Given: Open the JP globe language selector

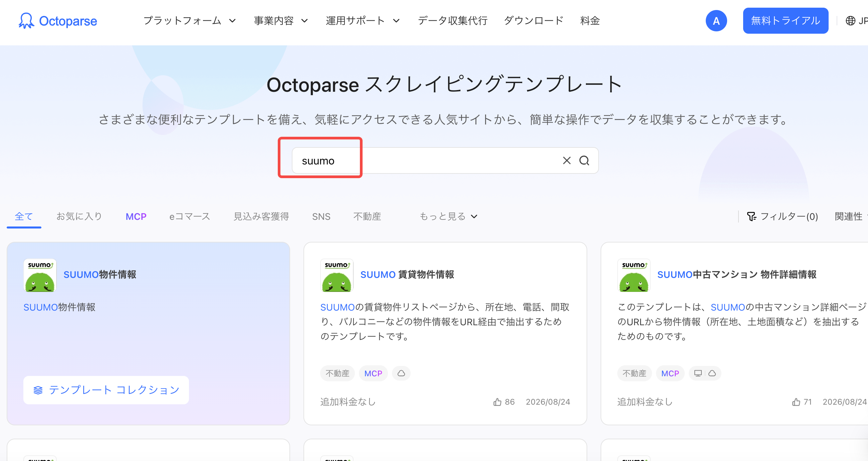Looking at the screenshot, I should pos(857,21).
